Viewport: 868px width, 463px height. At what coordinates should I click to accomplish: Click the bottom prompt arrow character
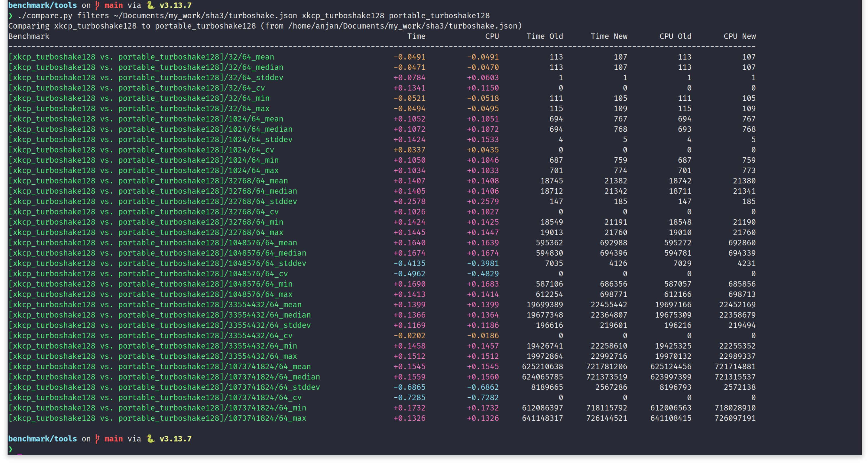[x=10, y=449]
